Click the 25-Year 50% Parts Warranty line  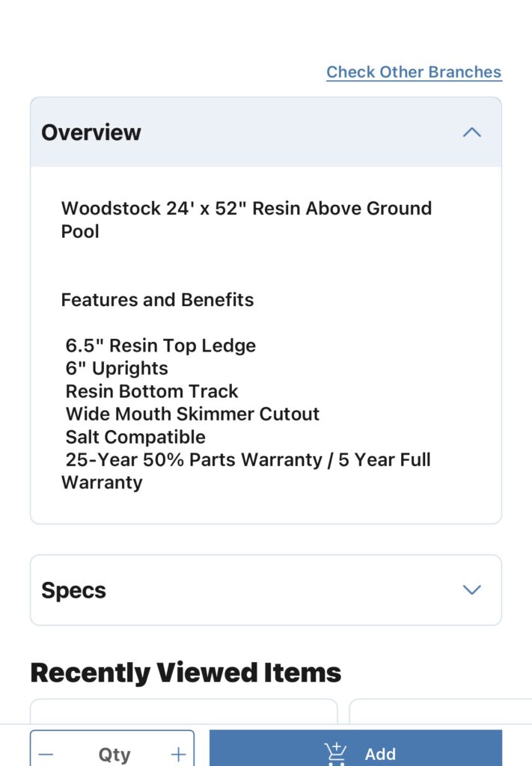(246, 471)
